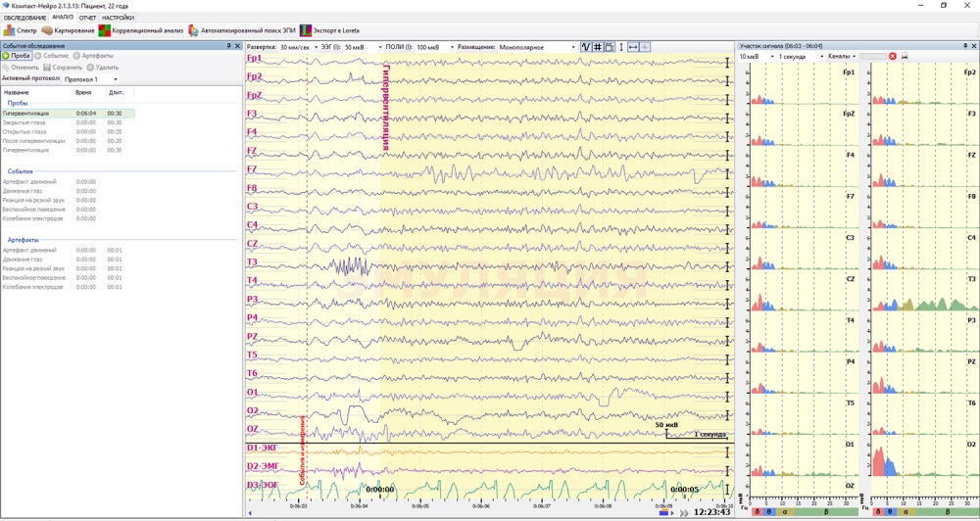Click the Сохранить button
Viewport: 980px width, 521px height.
[x=63, y=68]
